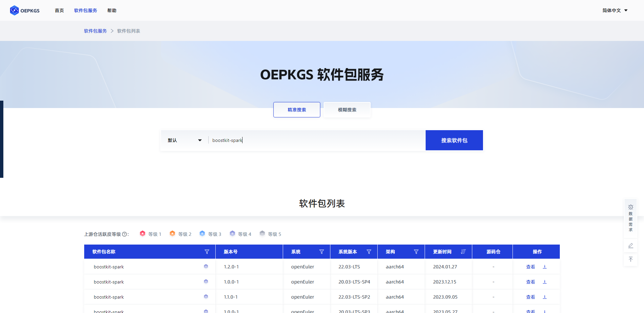Download the boostkit-spark 1.1.0-1 package
Image resolution: width=644 pixels, height=313 pixels.
545,297
